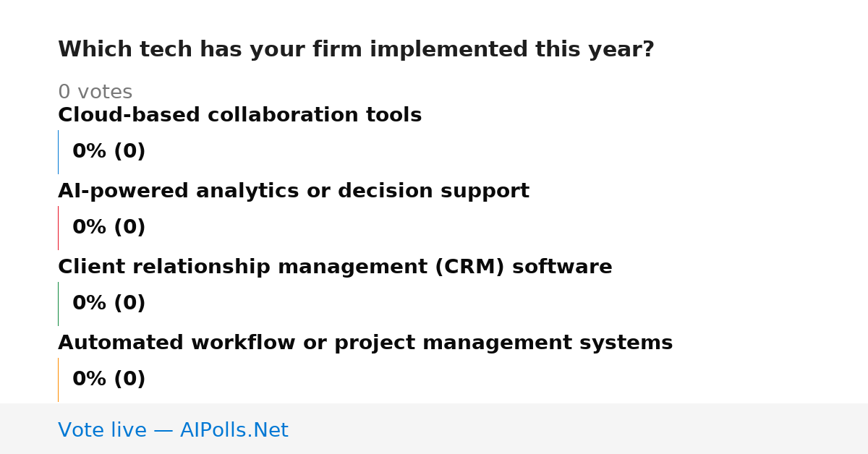Click the red bar under AI-powered analytics
Screen dimensions: 868x454
pos(59,228)
